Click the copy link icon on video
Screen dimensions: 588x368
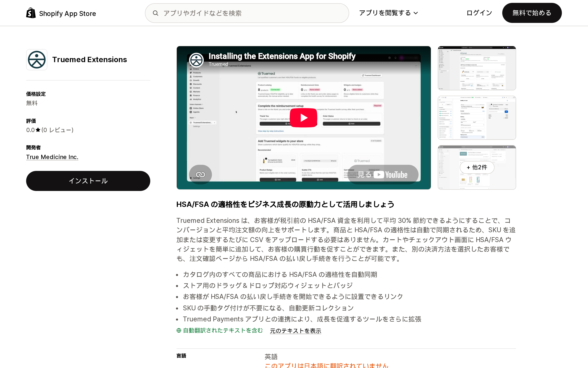click(200, 175)
